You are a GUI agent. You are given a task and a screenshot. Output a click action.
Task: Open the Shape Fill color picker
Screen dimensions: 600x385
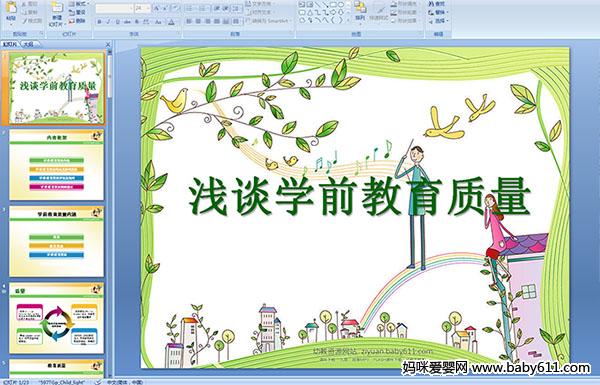click(406, 4)
